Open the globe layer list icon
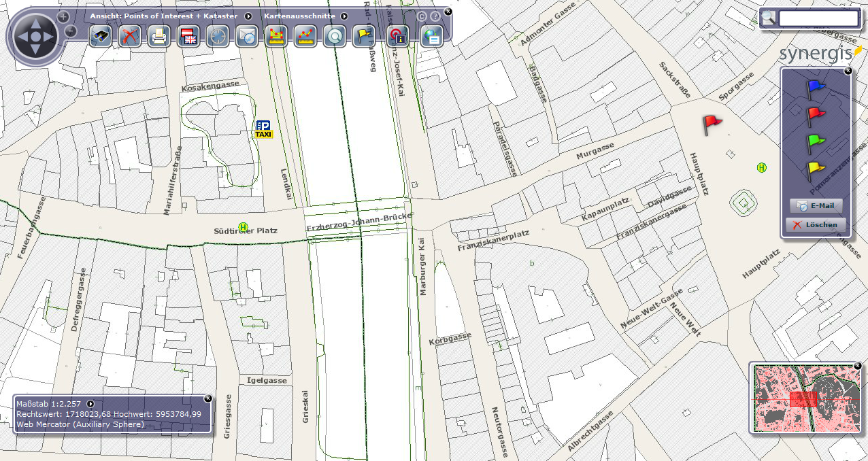Screen dimensions: 868x461 (x=431, y=37)
